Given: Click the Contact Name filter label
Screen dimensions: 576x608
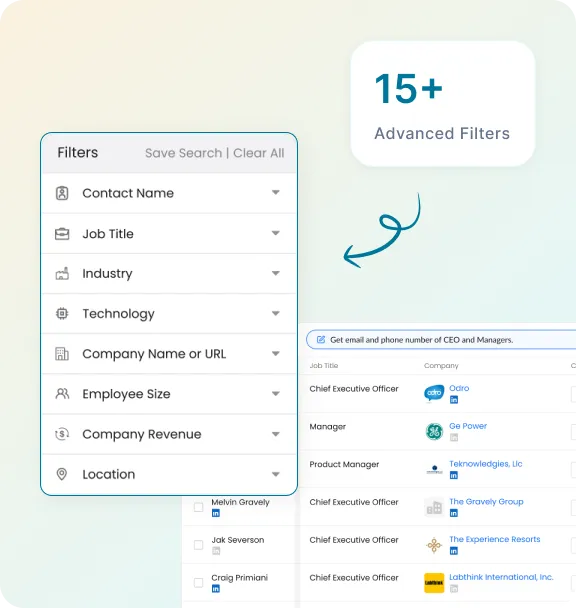Looking at the screenshot, I should [x=128, y=193].
